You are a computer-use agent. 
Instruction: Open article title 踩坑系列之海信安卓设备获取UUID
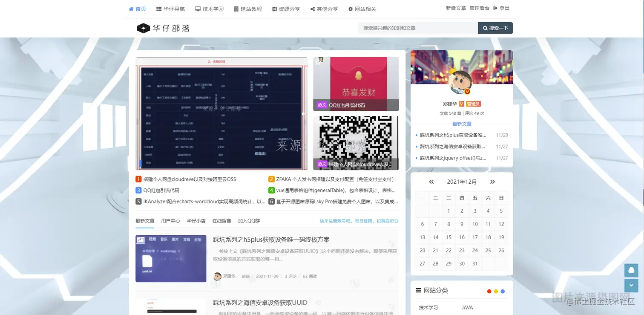pyautogui.click(x=260, y=303)
